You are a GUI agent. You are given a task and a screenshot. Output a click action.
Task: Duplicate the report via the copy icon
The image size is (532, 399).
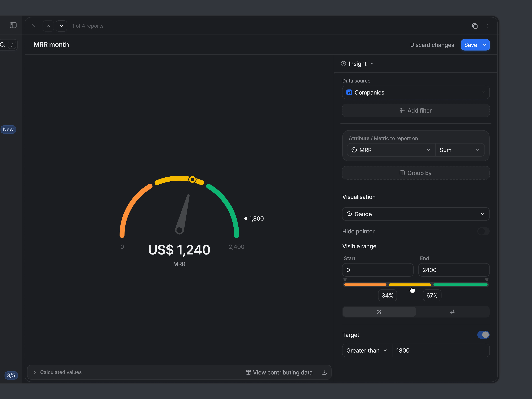475,26
